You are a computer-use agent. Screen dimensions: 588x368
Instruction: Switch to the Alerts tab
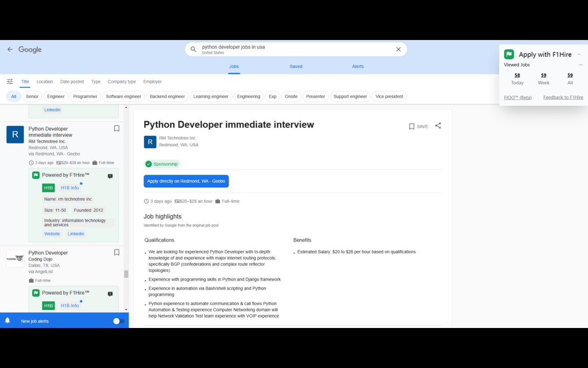358,66
